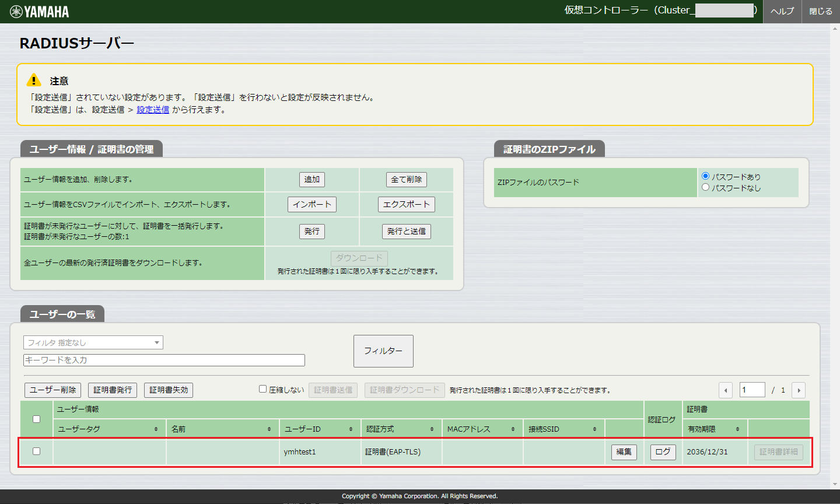Sort by 認証方式 column arrows
The width and height of the screenshot is (840, 504).
[x=432, y=429]
